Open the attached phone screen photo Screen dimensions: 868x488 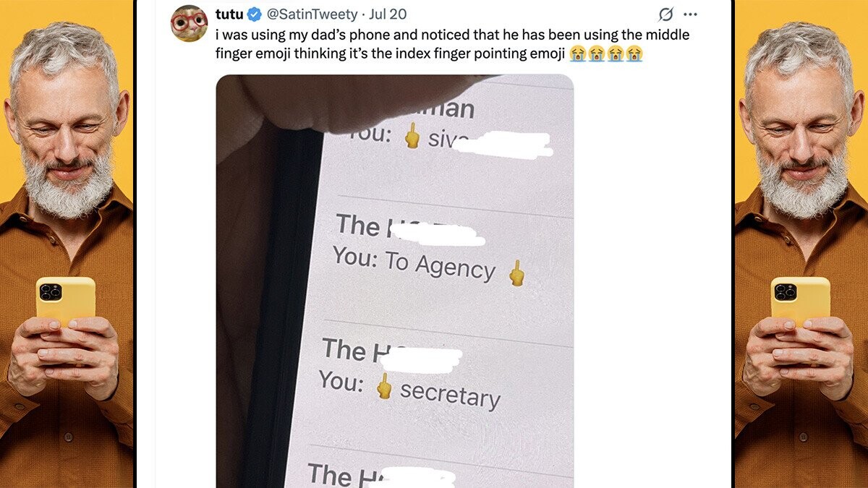click(395, 281)
